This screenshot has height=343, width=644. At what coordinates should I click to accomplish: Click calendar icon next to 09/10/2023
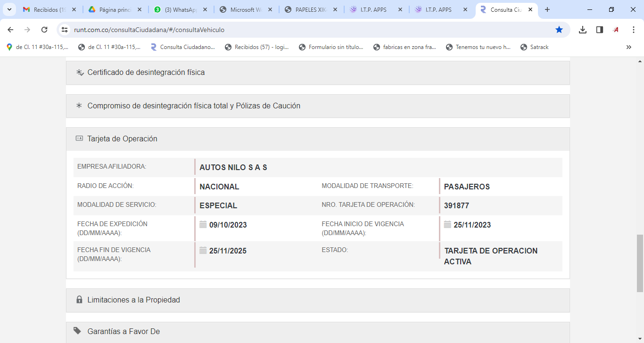tap(203, 224)
